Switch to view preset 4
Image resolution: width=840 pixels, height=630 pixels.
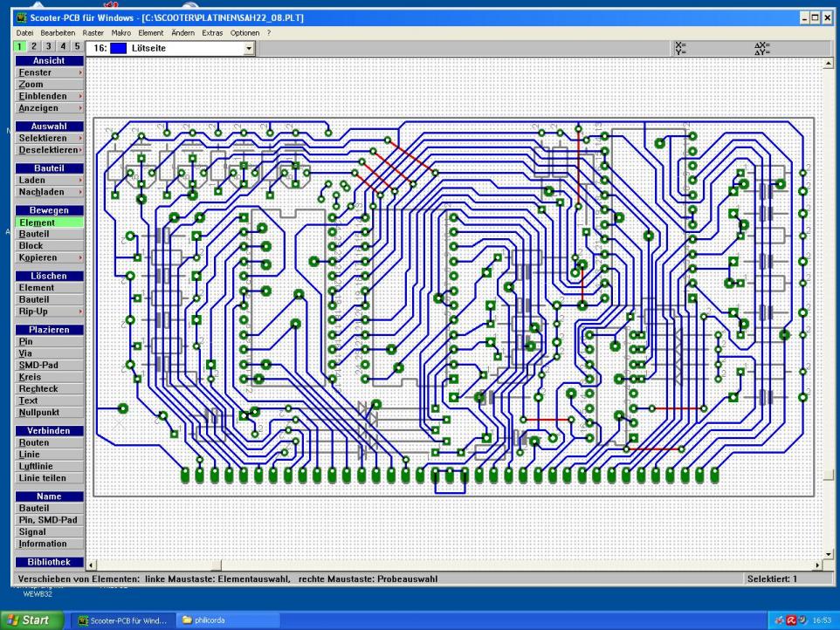point(63,46)
